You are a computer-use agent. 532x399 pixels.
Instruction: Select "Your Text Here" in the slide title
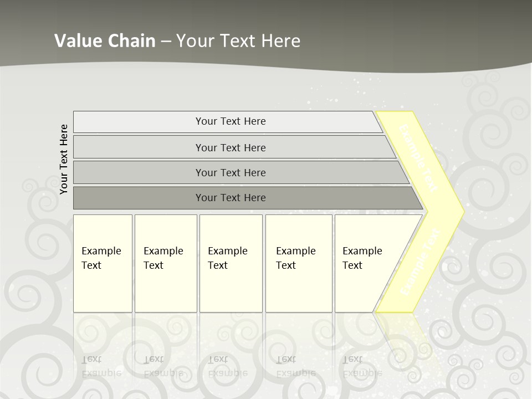click(x=238, y=41)
